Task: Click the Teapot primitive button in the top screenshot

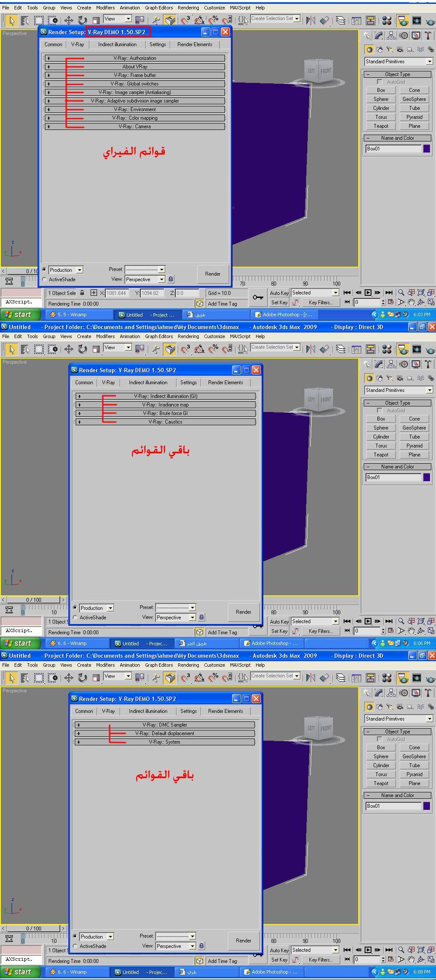Action: [381, 126]
